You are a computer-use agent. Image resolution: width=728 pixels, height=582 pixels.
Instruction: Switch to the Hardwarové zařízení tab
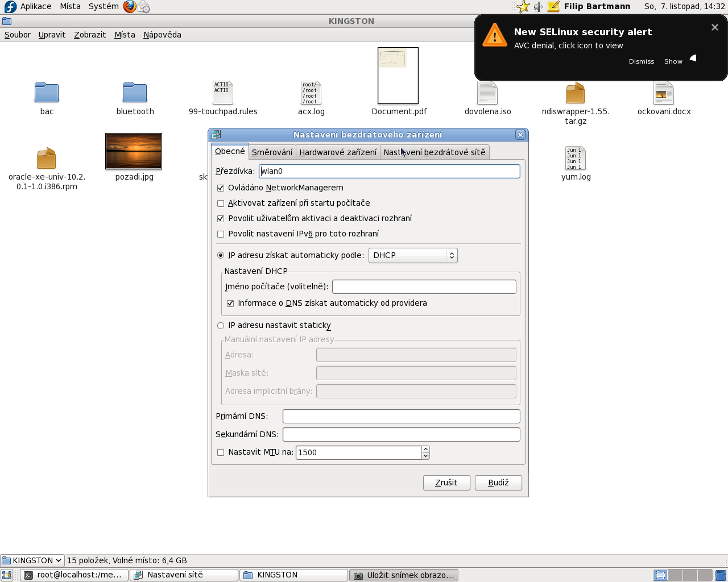click(338, 152)
